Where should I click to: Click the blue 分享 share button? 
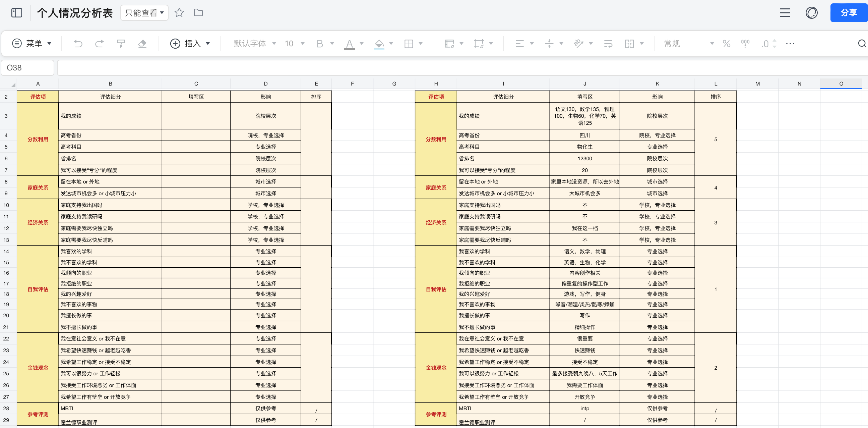click(x=848, y=13)
